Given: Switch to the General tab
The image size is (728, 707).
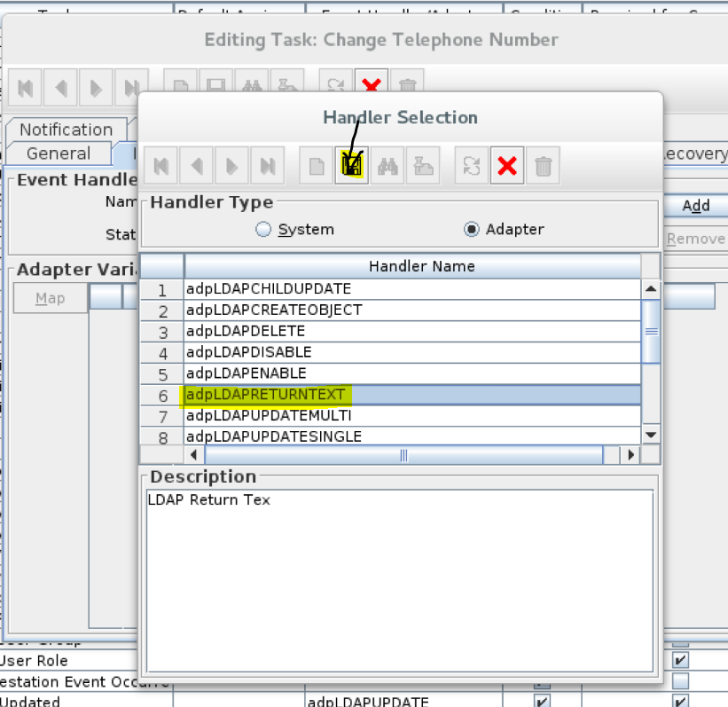Looking at the screenshot, I should coord(59,153).
